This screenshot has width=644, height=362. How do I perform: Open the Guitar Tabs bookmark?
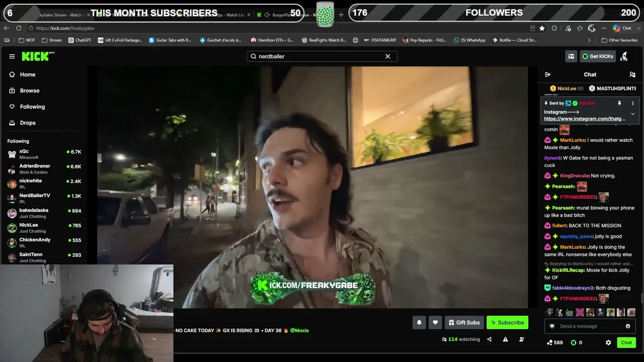pyautogui.click(x=170, y=40)
